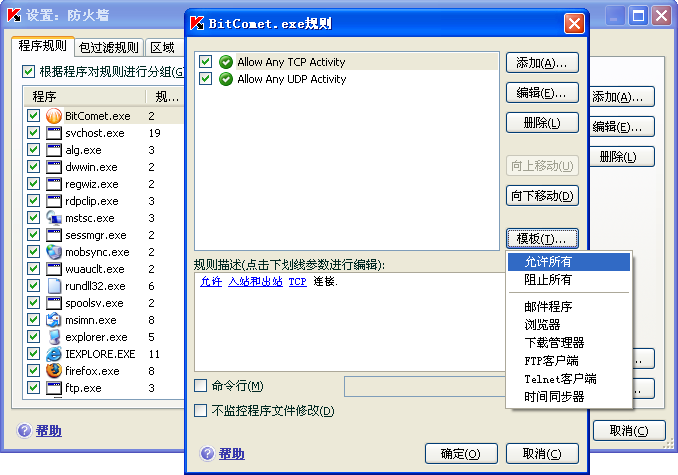Switch to 区域 tab

point(163,48)
